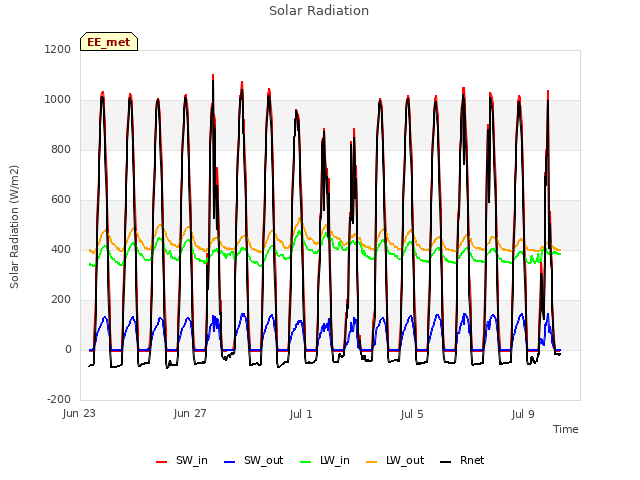The width and height of the screenshot is (640, 480).
Task: Click the 1000 y-axis tick label
Action: [x=58, y=100]
